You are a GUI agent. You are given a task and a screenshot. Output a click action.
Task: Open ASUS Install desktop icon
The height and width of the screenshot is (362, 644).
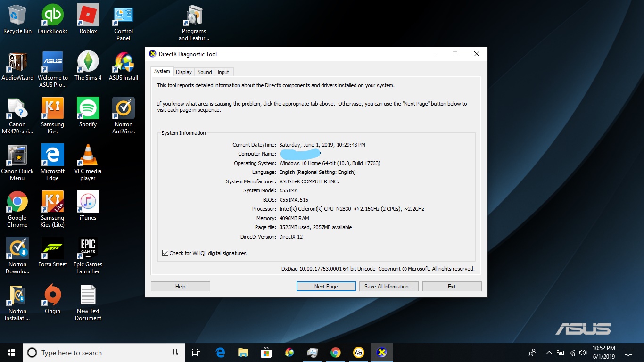click(124, 66)
